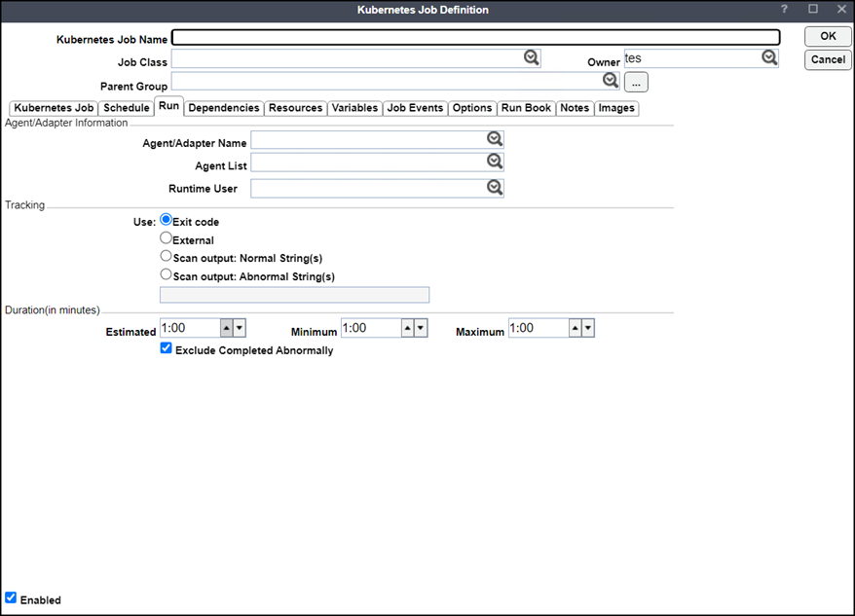Image resolution: width=855 pixels, height=616 pixels.
Task: Open the Runtime User lookup icon
Action: (x=495, y=188)
